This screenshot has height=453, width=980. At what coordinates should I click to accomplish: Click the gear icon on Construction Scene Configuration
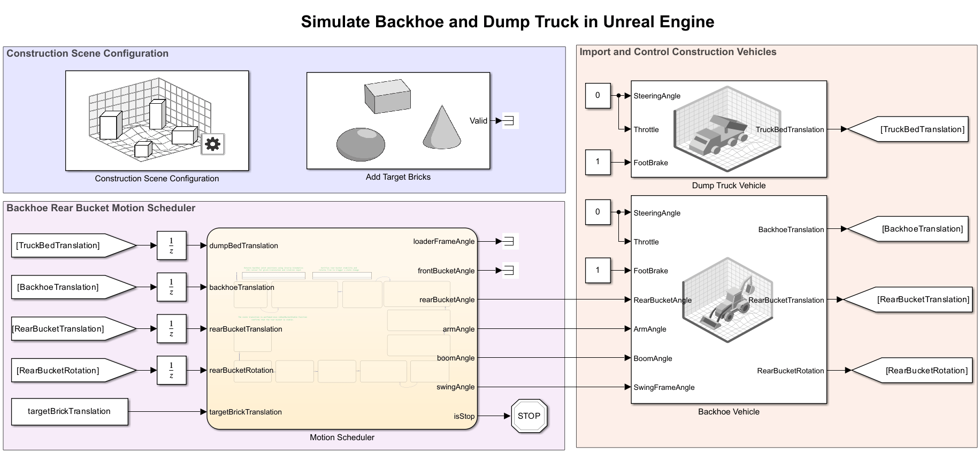pos(213,144)
